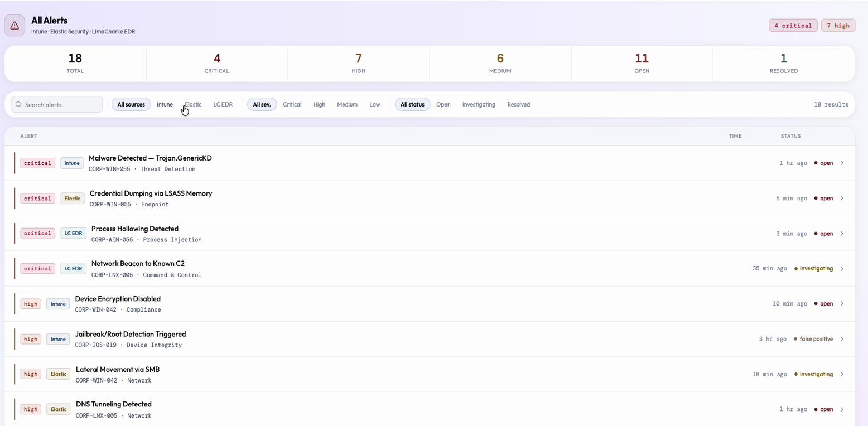Filter by Critical severity

(x=292, y=104)
